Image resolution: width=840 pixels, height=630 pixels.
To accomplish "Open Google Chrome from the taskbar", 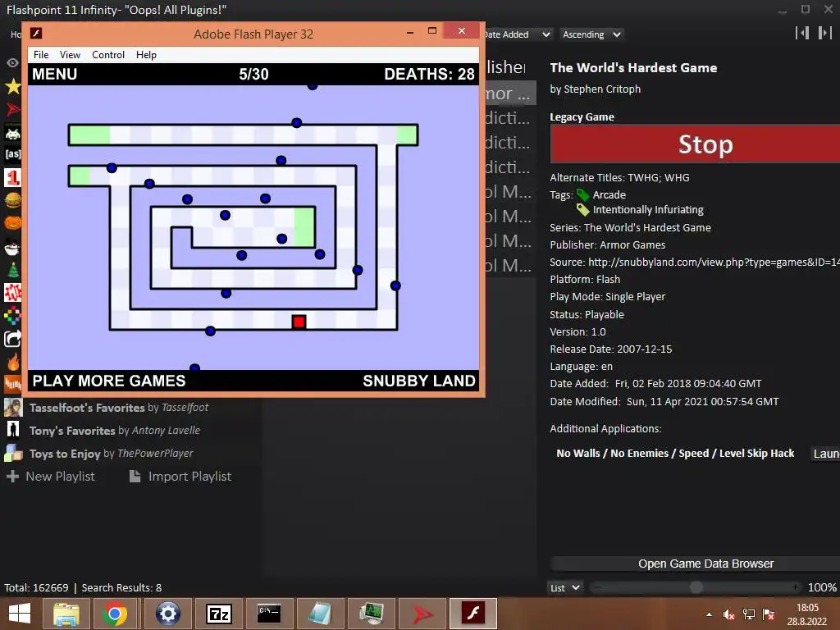I will pos(115,614).
